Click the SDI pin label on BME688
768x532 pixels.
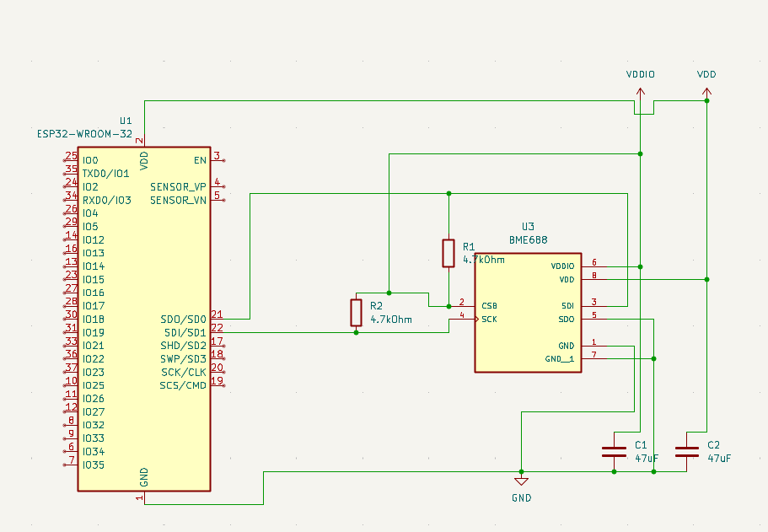pyautogui.click(x=567, y=306)
